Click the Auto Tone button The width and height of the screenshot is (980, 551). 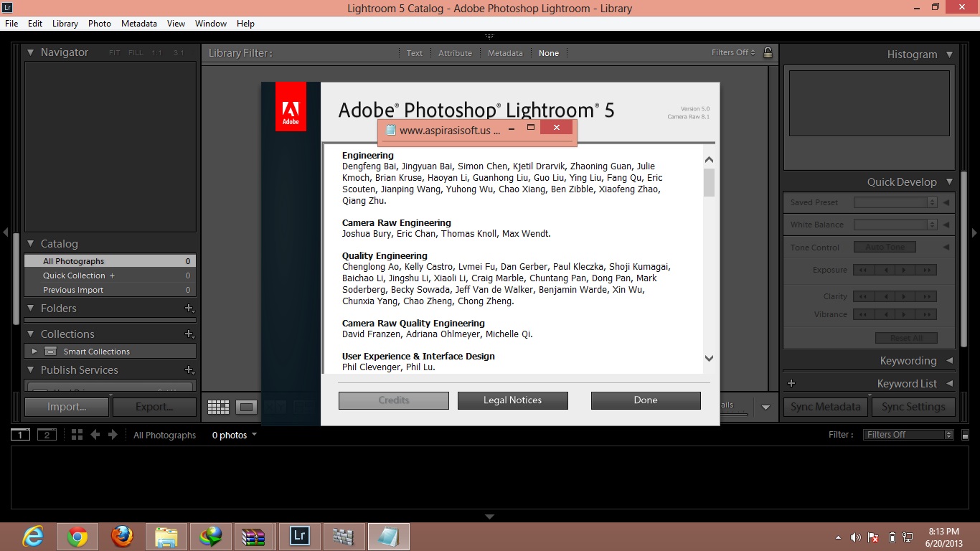[x=885, y=247]
